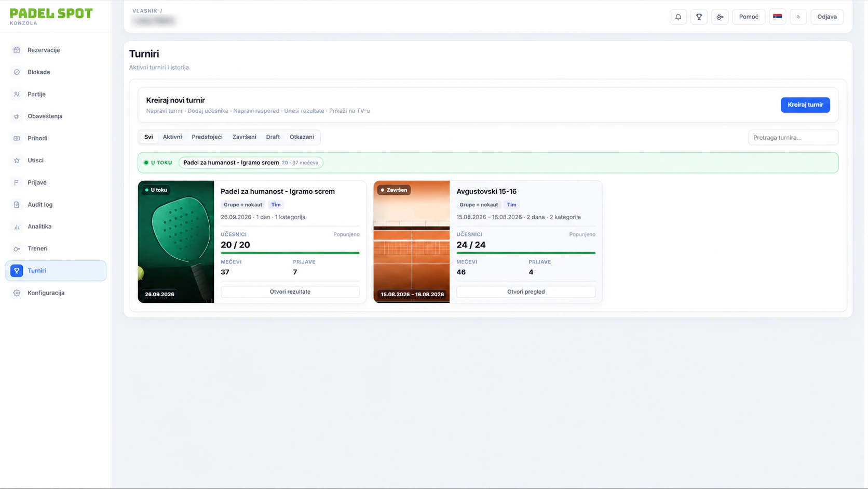Go to Analitika in the sidebar
Viewport: 868px width, 489px height.
(56, 227)
